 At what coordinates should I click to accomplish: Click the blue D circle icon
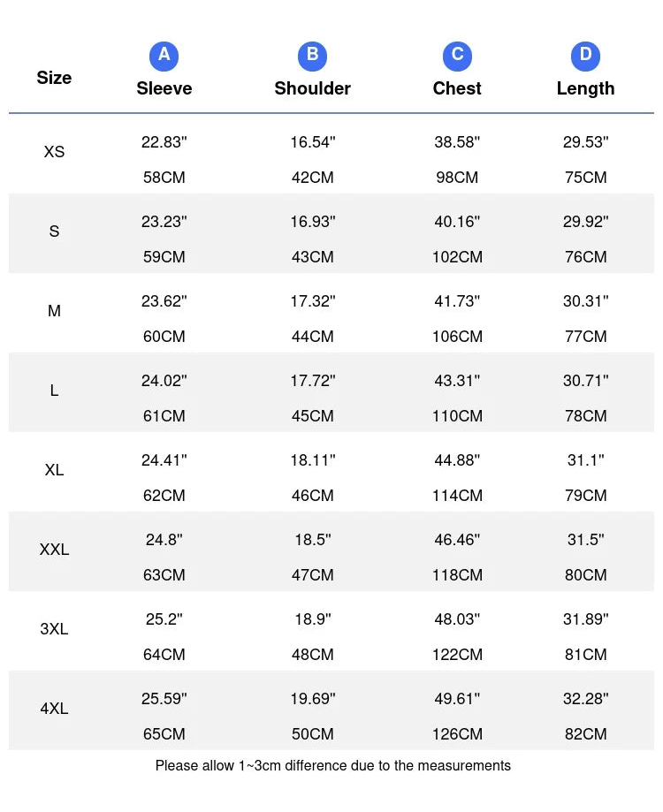585,56
